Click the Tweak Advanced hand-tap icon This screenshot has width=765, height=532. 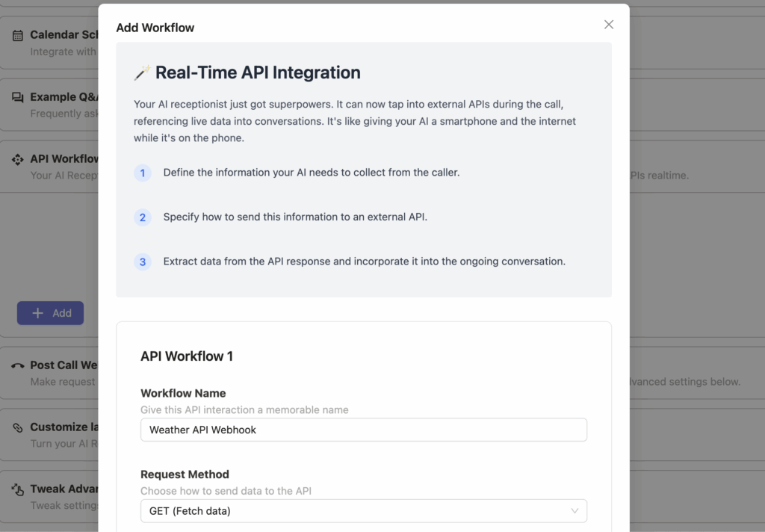[18, 489]
